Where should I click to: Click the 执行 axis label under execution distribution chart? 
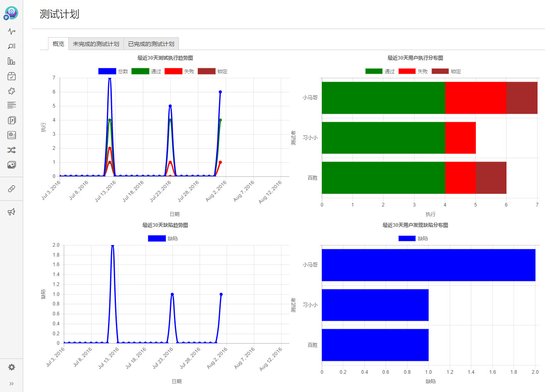[x=431, y=214]
